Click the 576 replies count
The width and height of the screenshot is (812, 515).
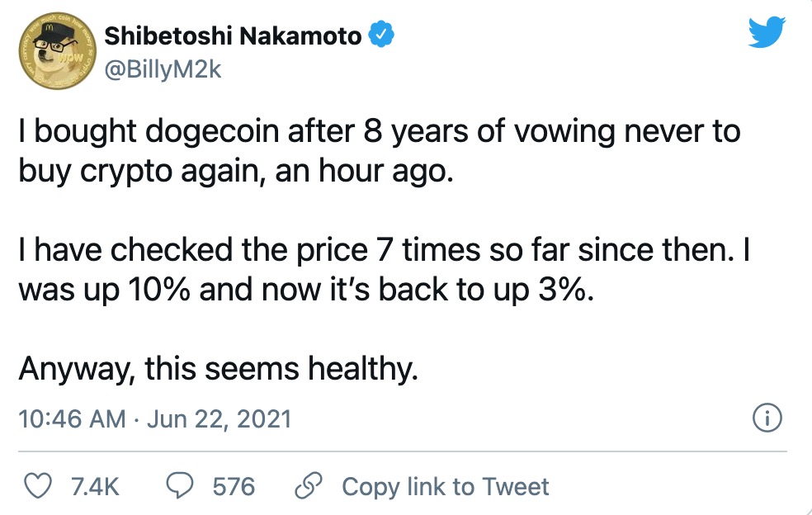coord(234,487)
